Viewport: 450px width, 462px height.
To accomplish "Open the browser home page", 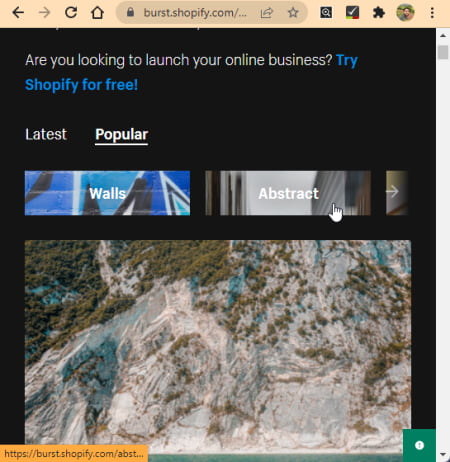I will (x=97, y=13).
